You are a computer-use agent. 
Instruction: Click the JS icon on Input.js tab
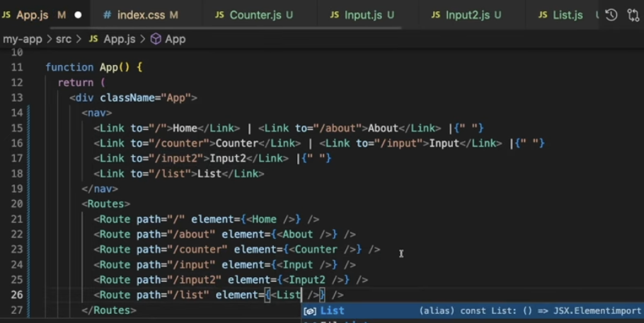click(x=335, y=15)
